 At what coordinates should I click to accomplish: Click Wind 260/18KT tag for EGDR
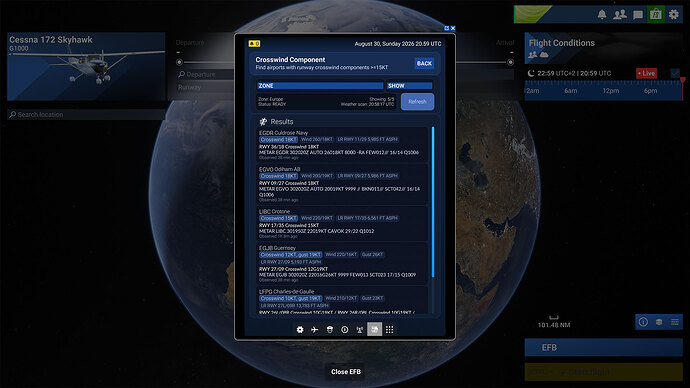(x=317, y=139)
